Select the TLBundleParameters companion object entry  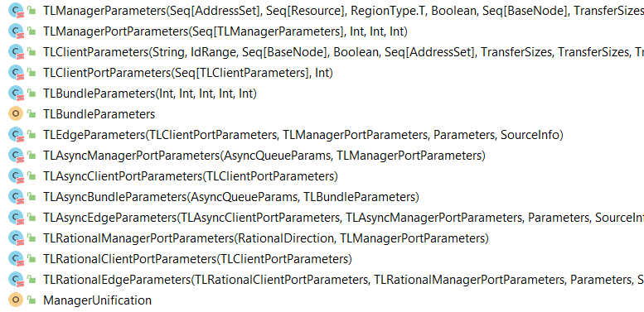[99, 114]
